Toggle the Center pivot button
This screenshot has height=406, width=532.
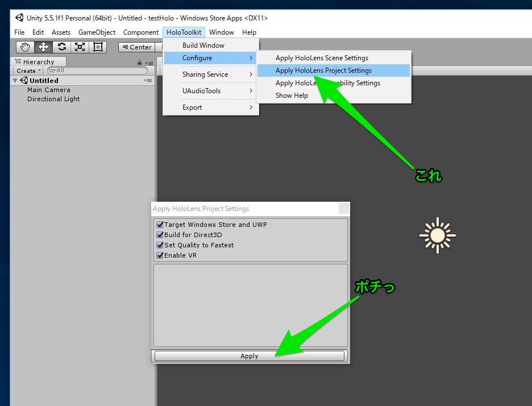pyautogui.click(x=137, y=47)
